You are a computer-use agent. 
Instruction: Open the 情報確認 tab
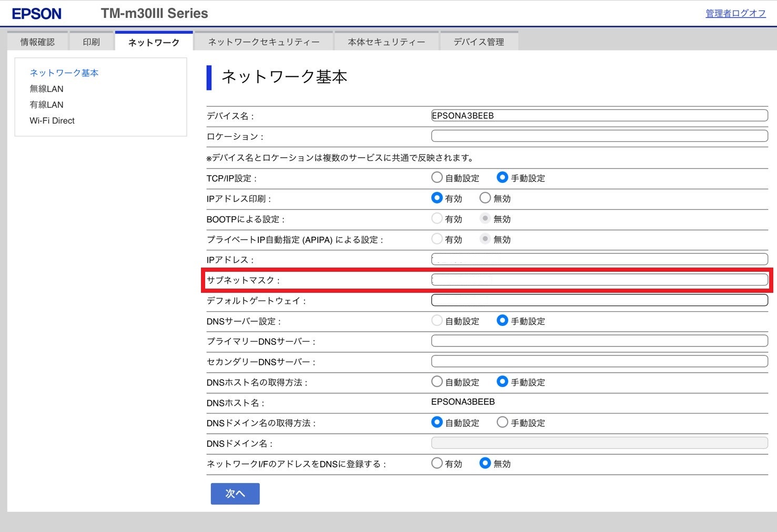click(37, 42)
